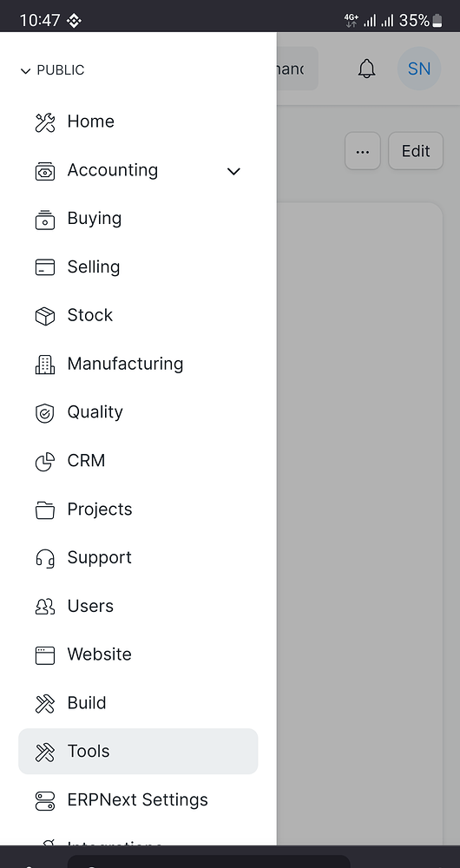Click the Stock box icon

45,316
